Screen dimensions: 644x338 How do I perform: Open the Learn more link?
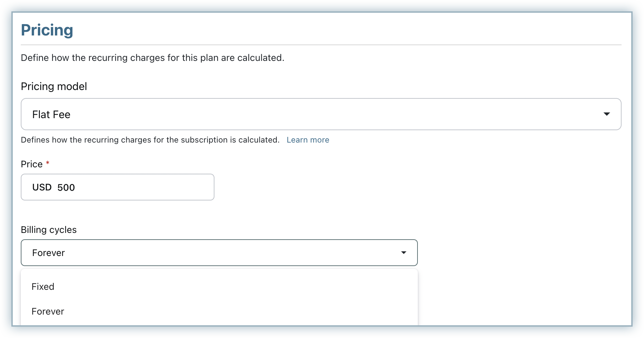(308, 140)
